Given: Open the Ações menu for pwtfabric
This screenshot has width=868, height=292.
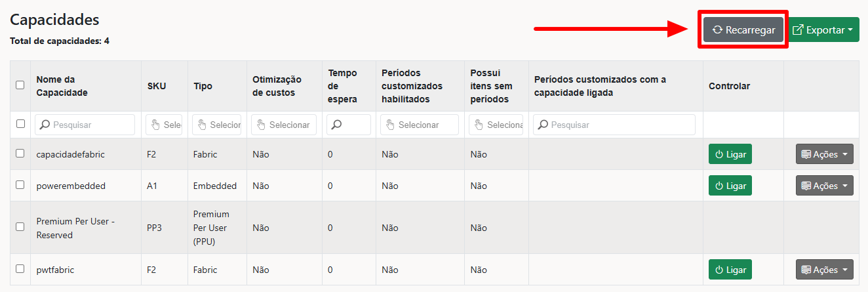Looking at the screenshot, I should [824, 270].
